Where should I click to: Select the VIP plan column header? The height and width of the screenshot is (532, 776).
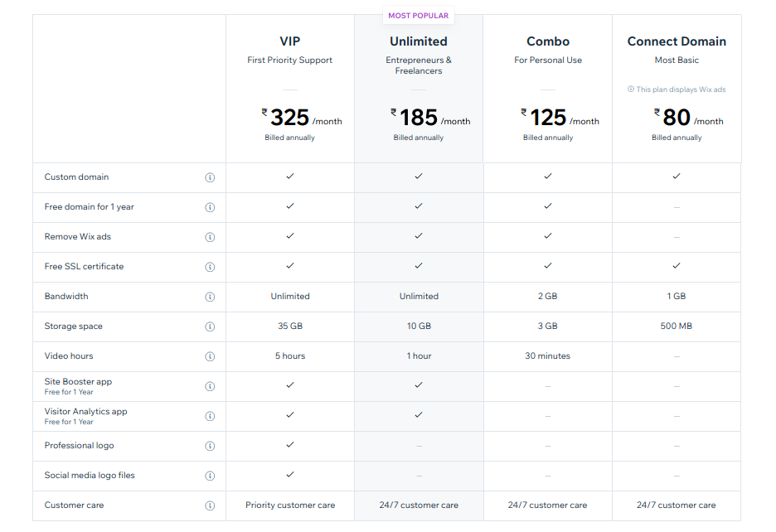pyautogui.click(x=289, y=41)
